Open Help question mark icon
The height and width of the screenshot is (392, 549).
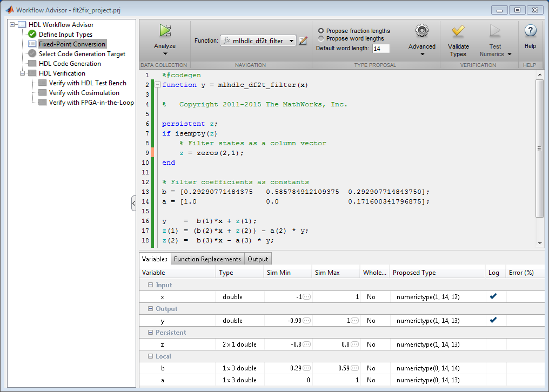[530, 31]
